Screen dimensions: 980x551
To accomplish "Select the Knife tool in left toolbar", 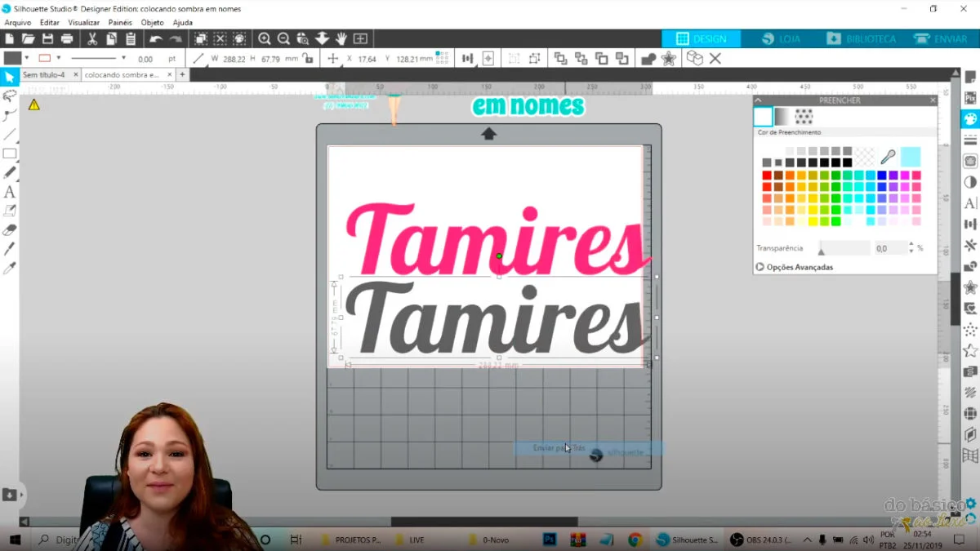I will (10, 249).
